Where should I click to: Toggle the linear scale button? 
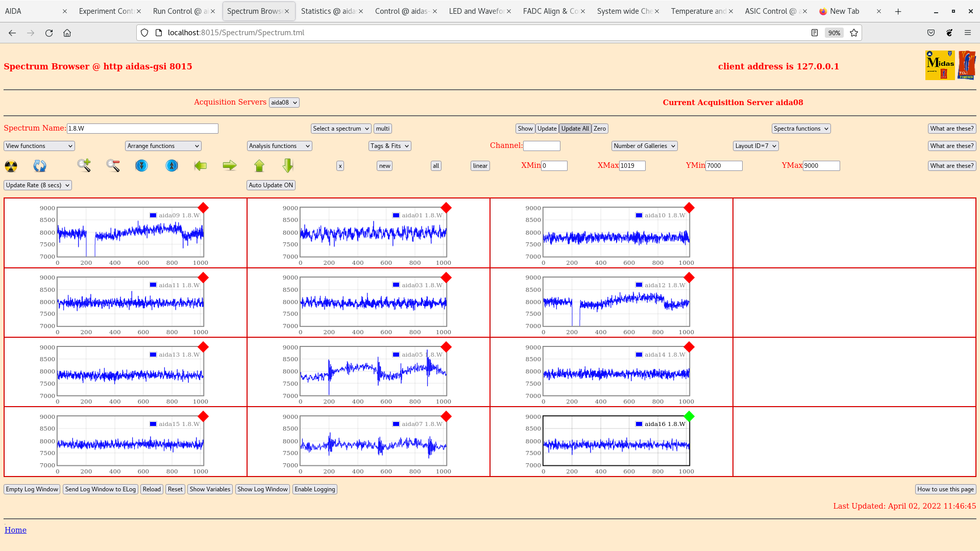click(x=480, y=166)
